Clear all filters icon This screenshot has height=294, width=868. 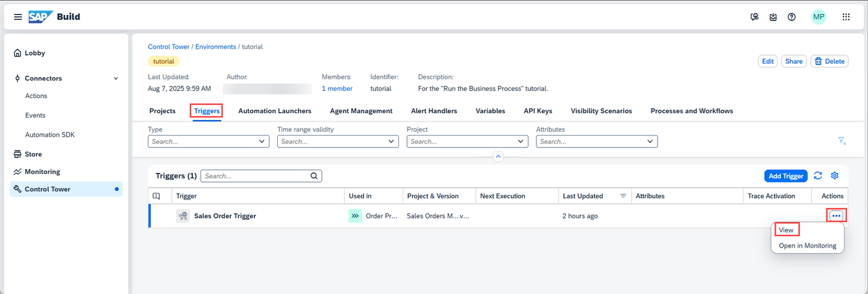pos(842,141)
